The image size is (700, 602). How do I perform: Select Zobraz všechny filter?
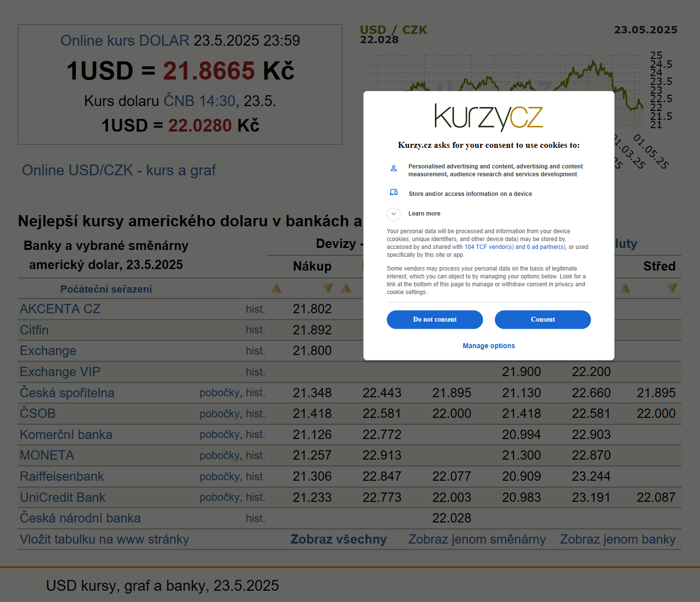339,539
